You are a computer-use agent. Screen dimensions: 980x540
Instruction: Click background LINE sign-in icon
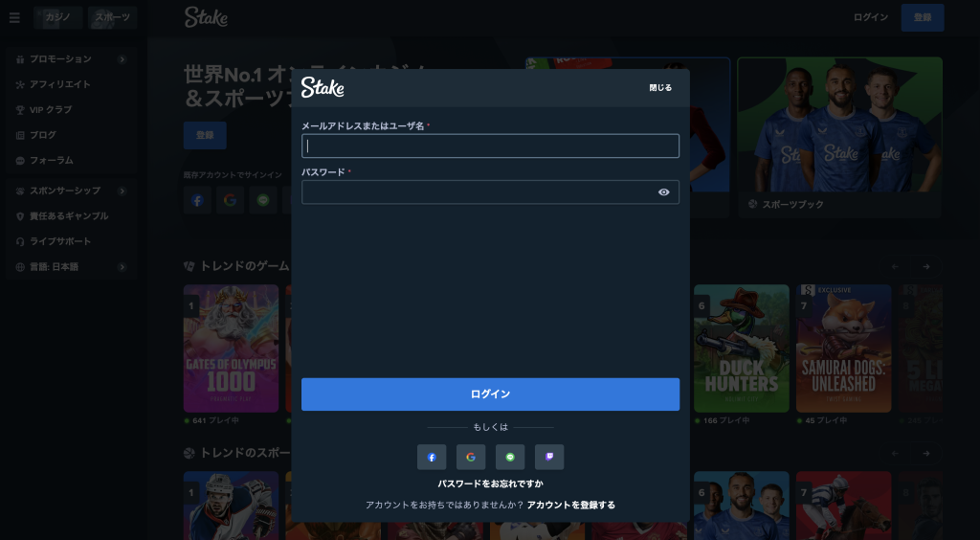point(263,201)
